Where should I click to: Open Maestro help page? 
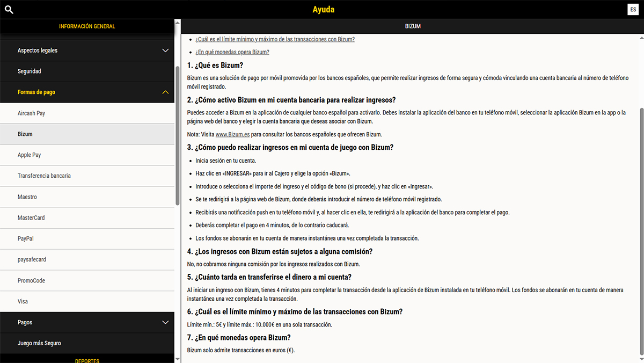tap(87, 197)
